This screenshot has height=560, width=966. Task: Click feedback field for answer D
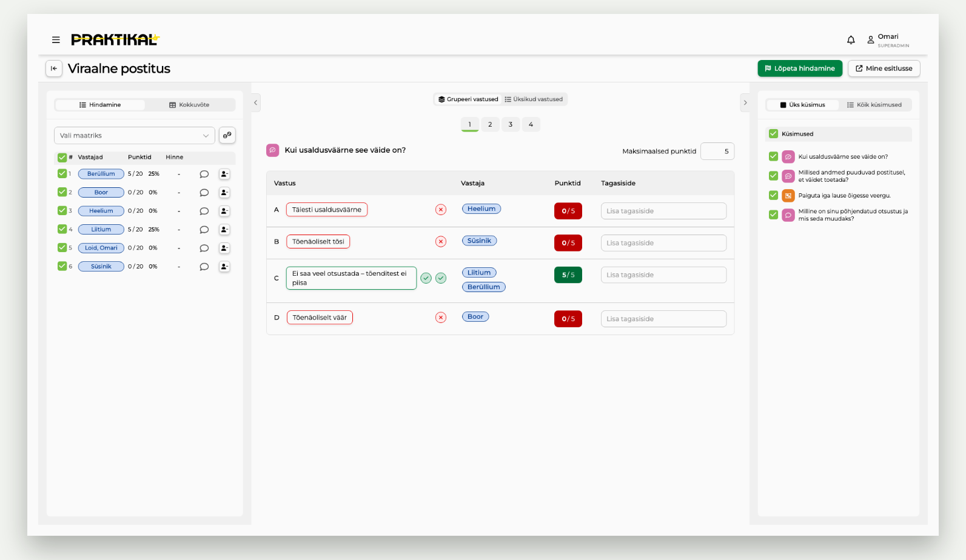(663, 319)
